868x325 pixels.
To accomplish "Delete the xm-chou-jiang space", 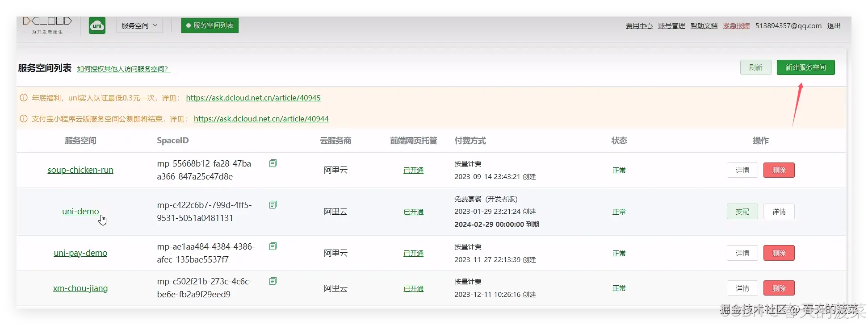I will click(x=779, y=288).
